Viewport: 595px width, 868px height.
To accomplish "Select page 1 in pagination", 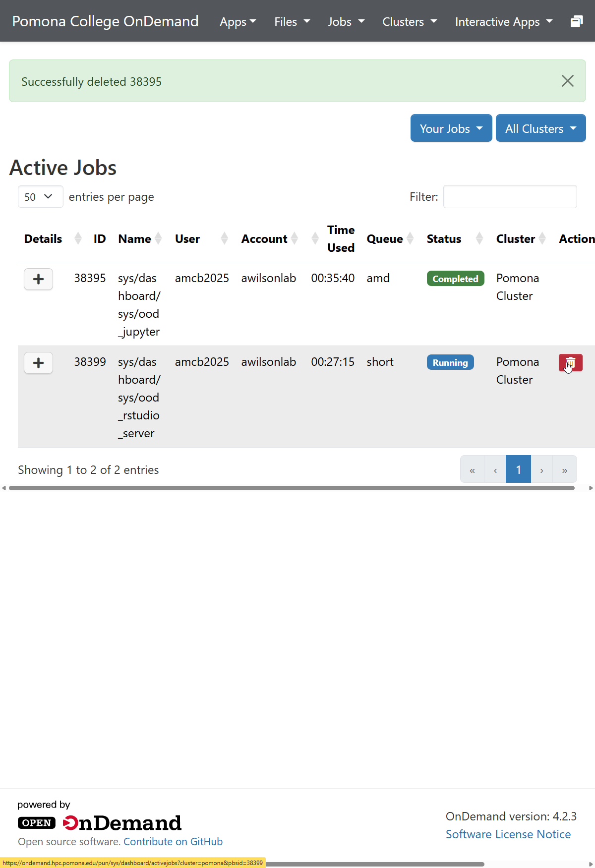I will [x=518, y=469].
